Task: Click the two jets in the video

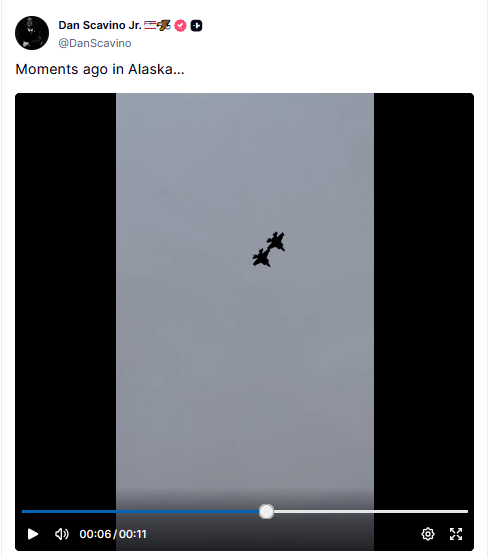Action: coord(269,249)
